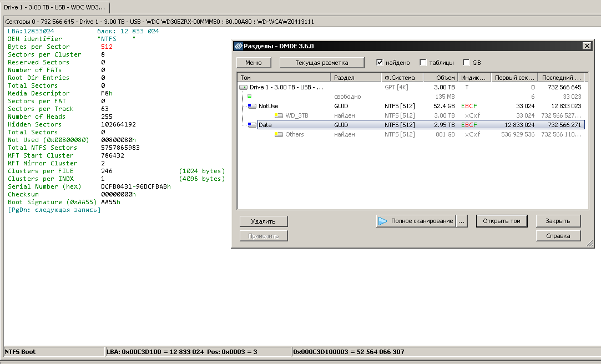Click the DMDE logo in dialog title
601x364 pixels.
click(239, 46)
